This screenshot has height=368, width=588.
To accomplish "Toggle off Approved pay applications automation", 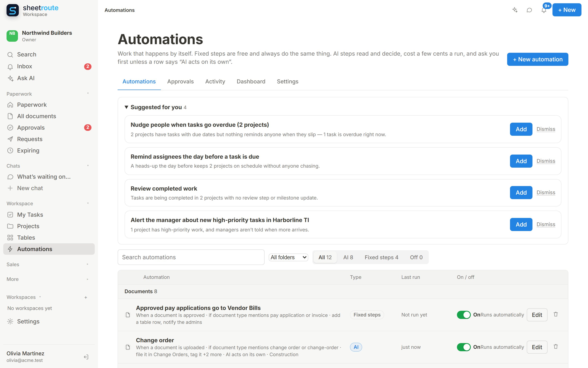I will pyautogui.click(x=464, y=315).
